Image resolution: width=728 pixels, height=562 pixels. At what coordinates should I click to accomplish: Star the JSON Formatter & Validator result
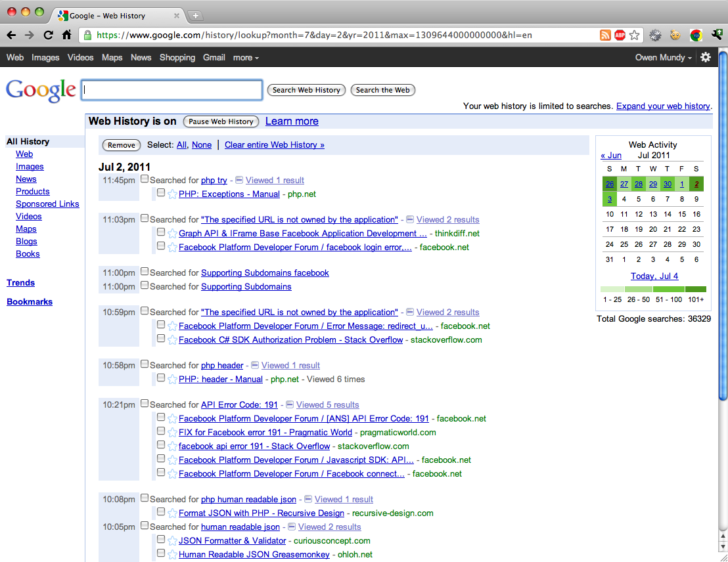(x=172, y=541)
